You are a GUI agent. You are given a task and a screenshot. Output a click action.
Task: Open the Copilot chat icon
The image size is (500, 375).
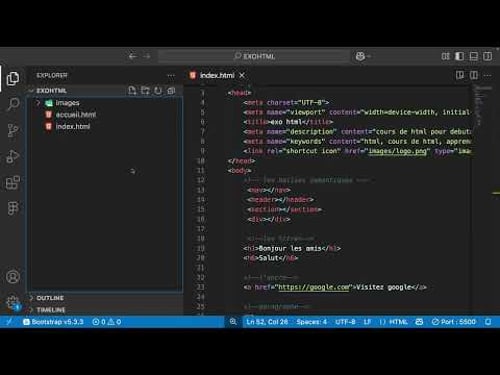[360, 56]
